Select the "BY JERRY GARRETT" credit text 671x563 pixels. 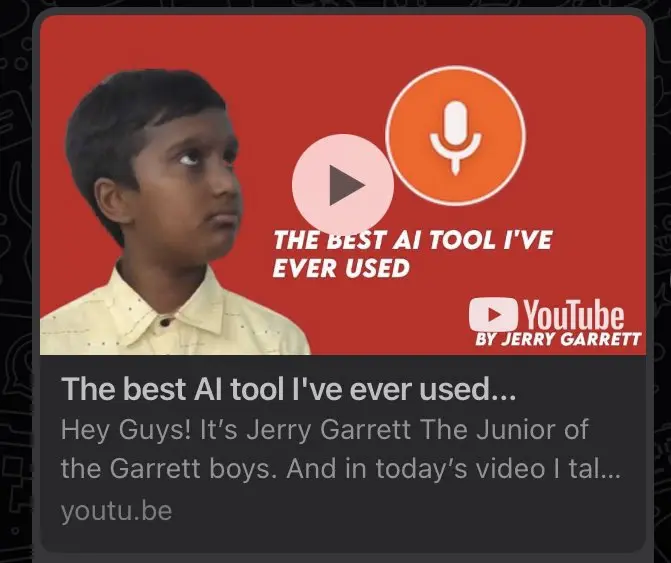pyautogui.click(x=558, y=339)
